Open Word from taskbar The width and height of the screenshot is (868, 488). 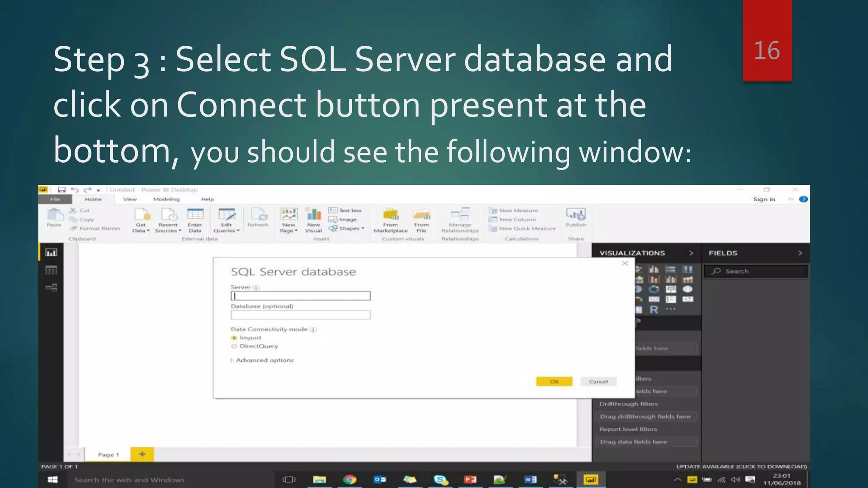coord(530,480)
